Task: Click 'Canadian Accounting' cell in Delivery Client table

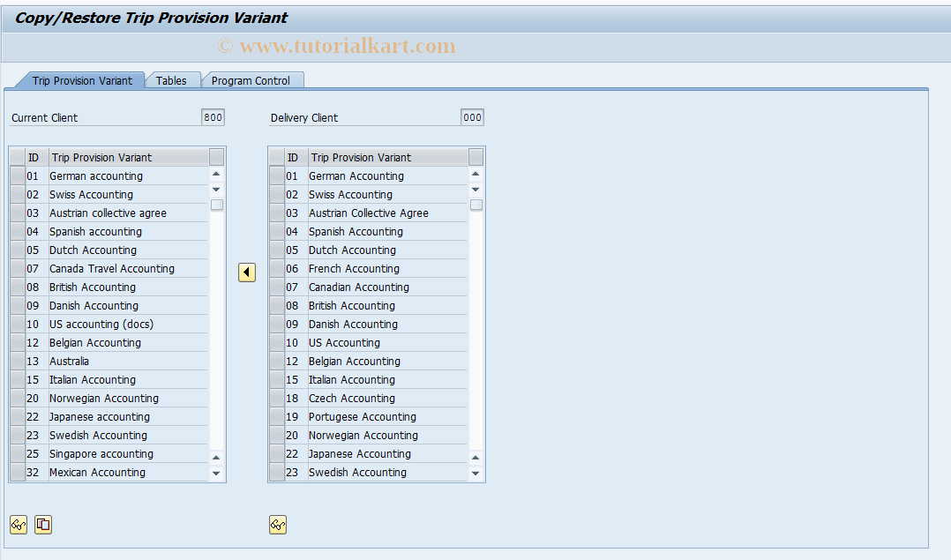Action: click(x=387, y=287)
